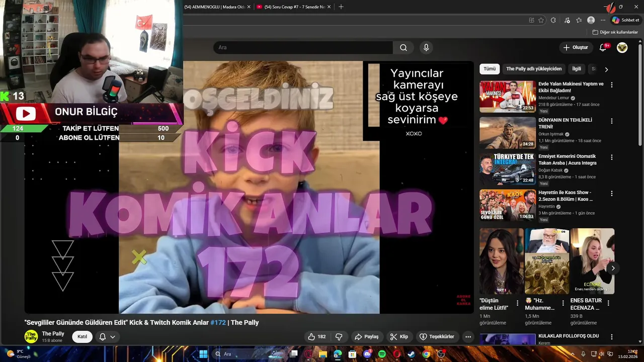
Task: Open Steam from the taskbar
Action: click(412, 354)
